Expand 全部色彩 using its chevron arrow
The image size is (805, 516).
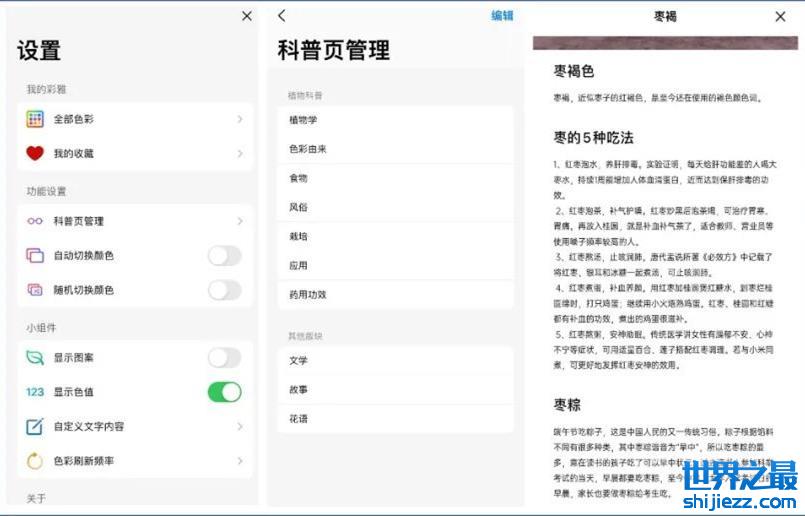coord(240,119)
